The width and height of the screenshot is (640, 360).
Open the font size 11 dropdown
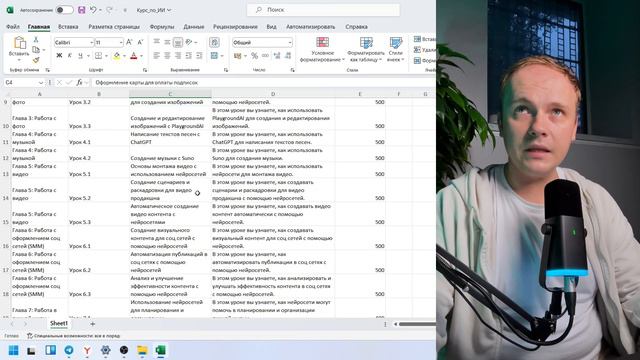pos(121,42)
